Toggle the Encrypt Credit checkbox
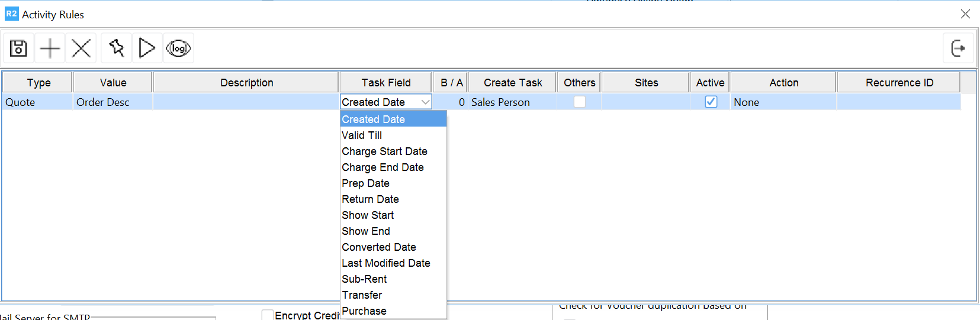This screenshot has width=980, height=320. [x=268, y=315]
